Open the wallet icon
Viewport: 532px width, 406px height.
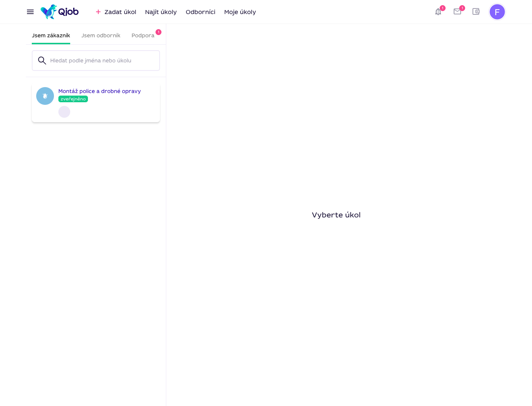pyautogui.click(x=476, y=11)
